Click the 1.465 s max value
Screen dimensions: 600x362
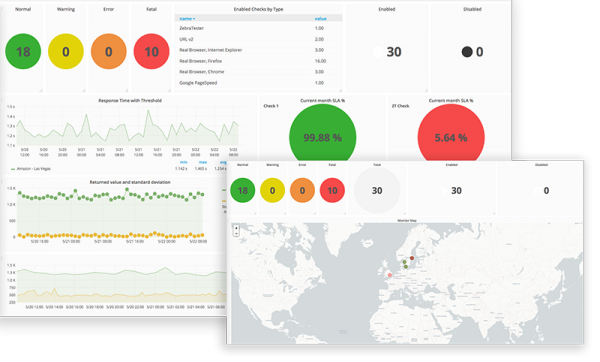(x=201, y=169)
